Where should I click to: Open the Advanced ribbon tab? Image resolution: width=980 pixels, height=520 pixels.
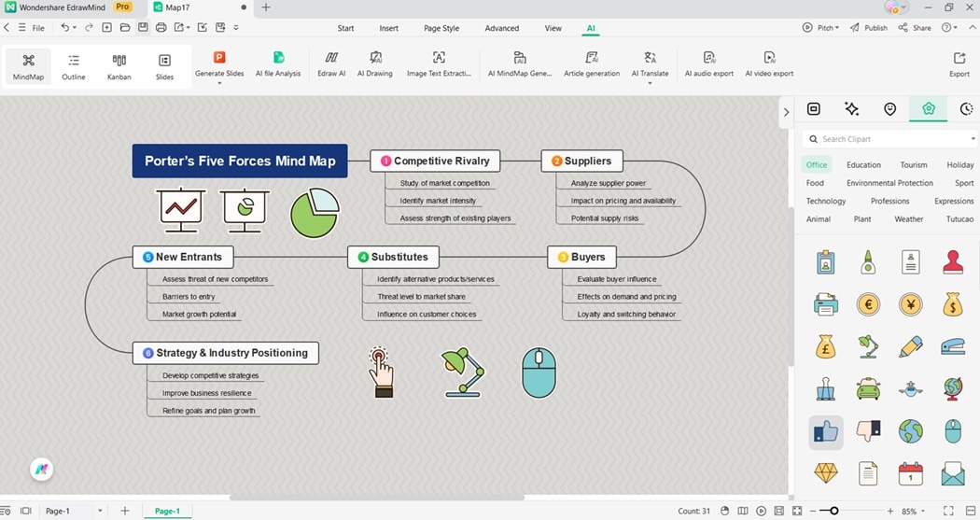pyautogui.click(x=502, y=28)
